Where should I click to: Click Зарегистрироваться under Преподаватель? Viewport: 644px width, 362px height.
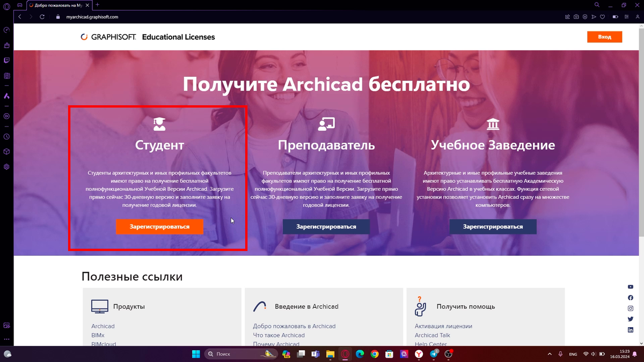pos(326,227)
